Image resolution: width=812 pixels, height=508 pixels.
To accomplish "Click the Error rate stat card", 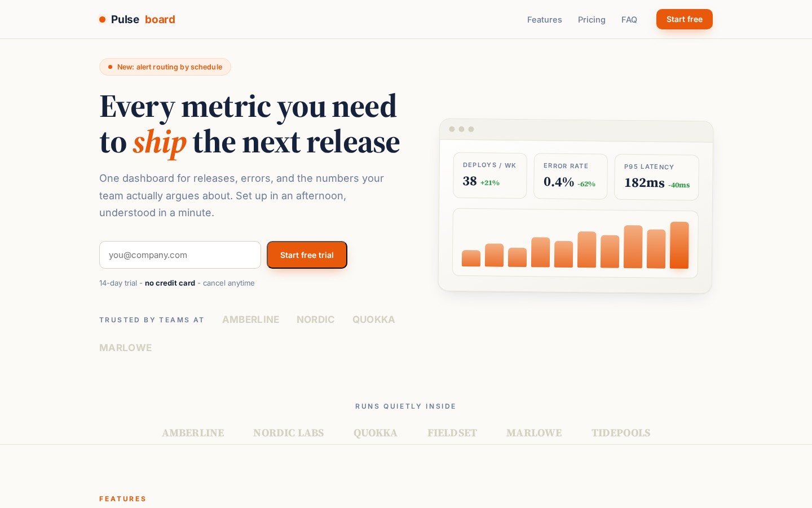I will [x=571, y=177].
